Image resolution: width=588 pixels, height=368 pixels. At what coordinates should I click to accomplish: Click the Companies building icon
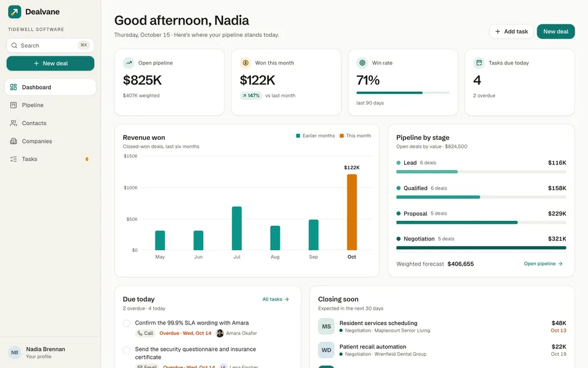(x=13, y=141)
